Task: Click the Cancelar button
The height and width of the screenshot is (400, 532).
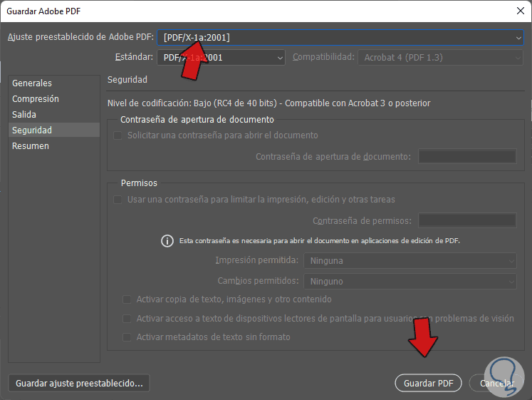Action: [496, 383]
